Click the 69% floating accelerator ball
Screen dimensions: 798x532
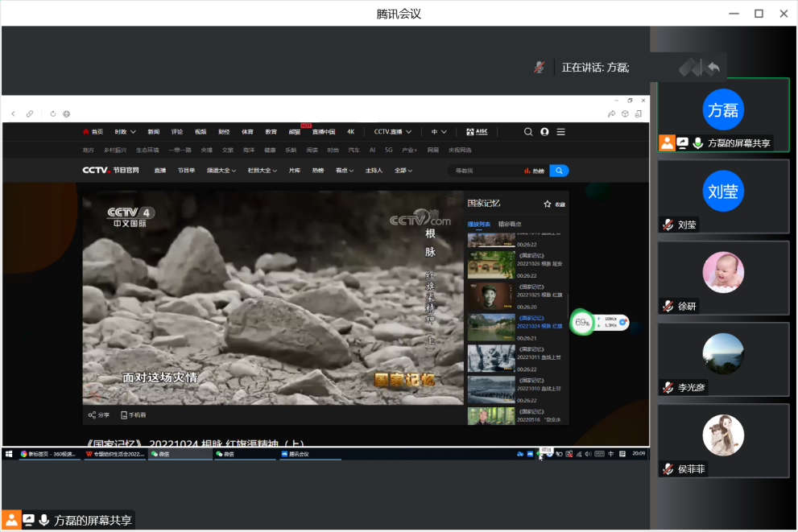(x=581, y=322)
